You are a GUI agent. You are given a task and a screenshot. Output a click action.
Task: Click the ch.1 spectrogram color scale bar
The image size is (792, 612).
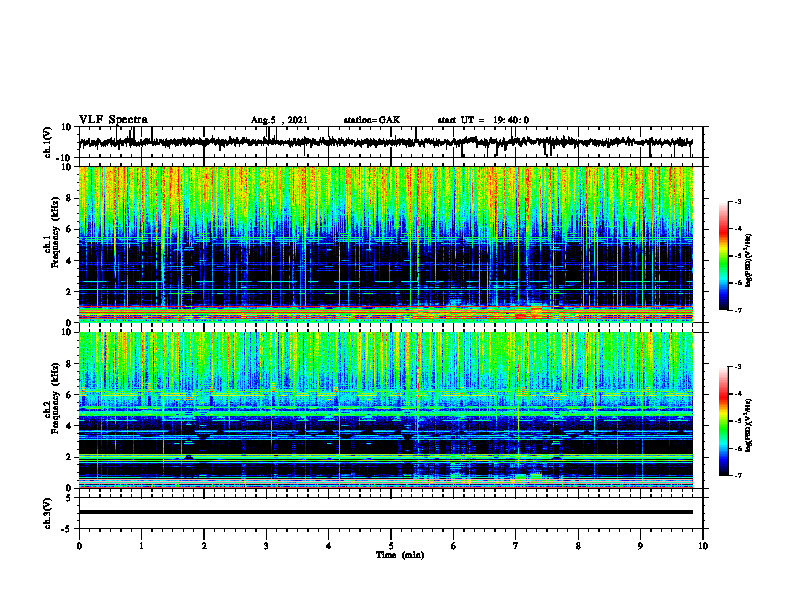(724, 256)
